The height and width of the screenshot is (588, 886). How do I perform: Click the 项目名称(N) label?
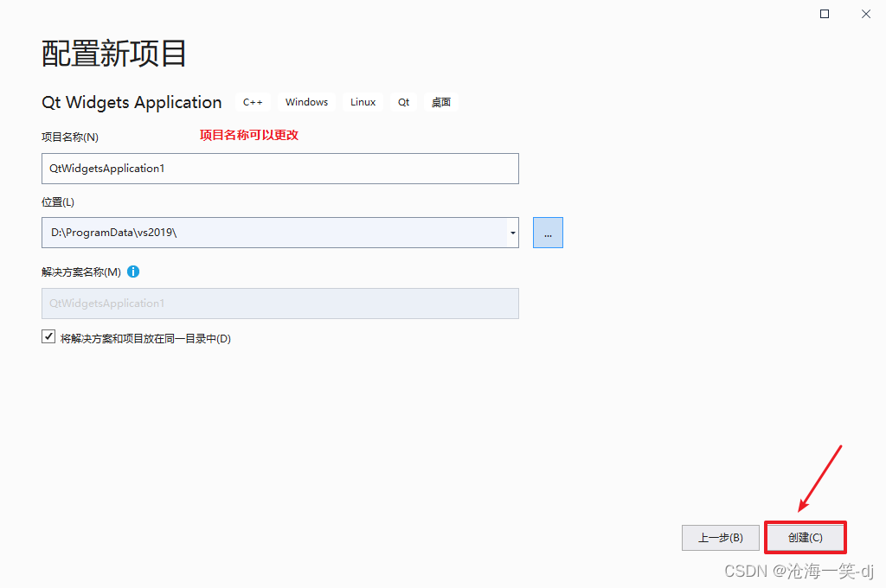(70, 137)
